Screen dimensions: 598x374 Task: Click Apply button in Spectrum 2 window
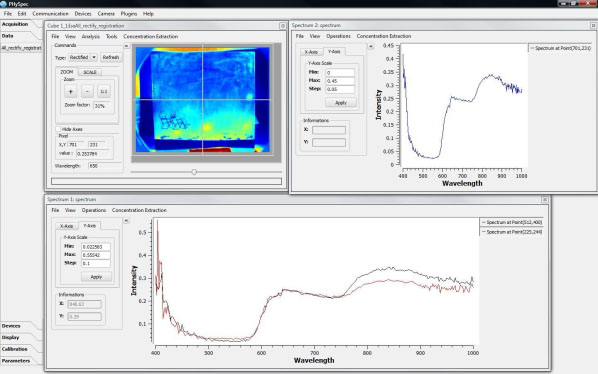[341, 103]
